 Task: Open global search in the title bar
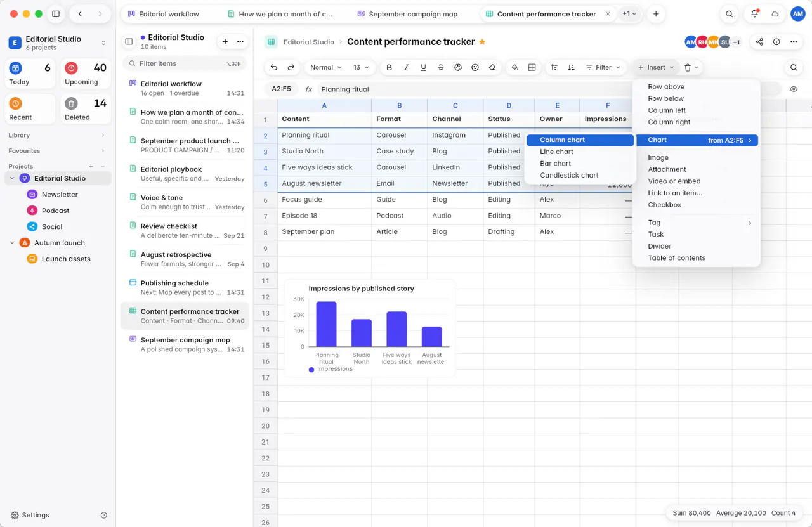[730, 14]
